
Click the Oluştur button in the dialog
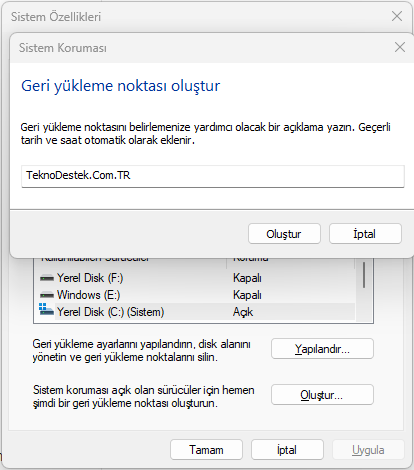pos(284,234)
